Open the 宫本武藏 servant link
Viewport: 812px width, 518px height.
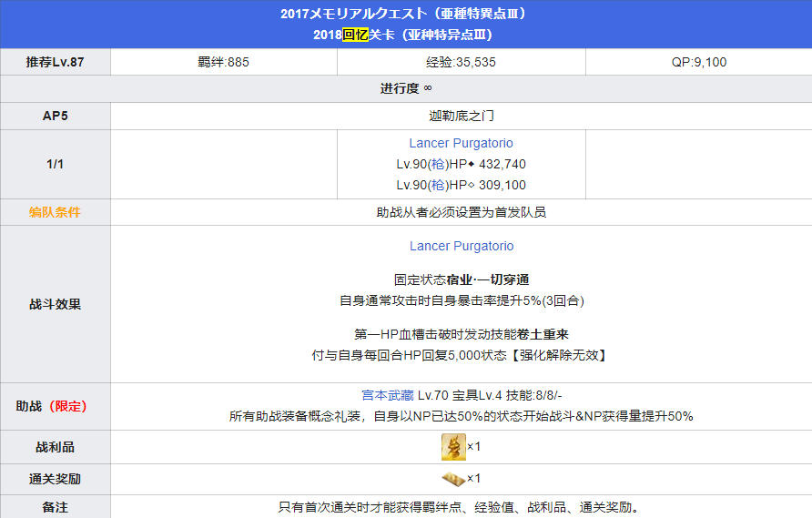(388, 395)
